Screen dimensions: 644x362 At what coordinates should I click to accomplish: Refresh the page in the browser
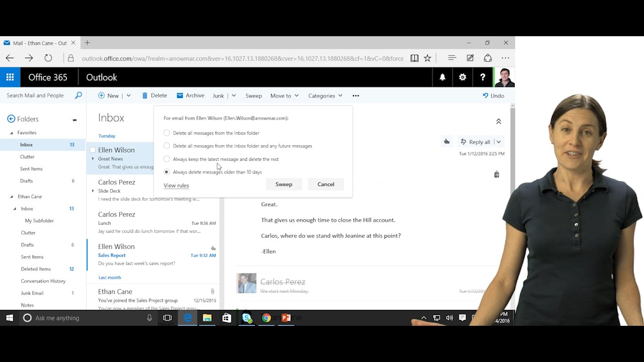48,58
